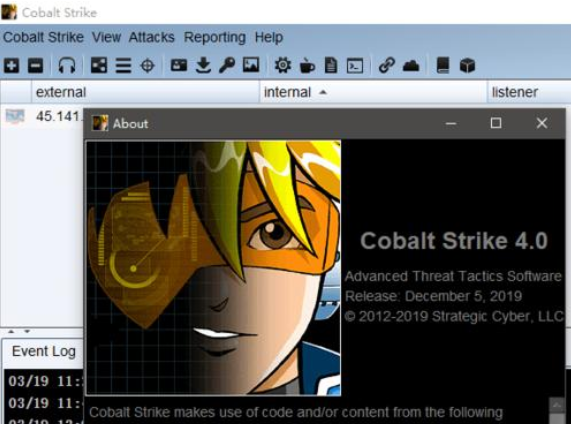Screen dimensions: 571x424
Task: Click the cube About icon in toolbar
Action: [467, 66]
